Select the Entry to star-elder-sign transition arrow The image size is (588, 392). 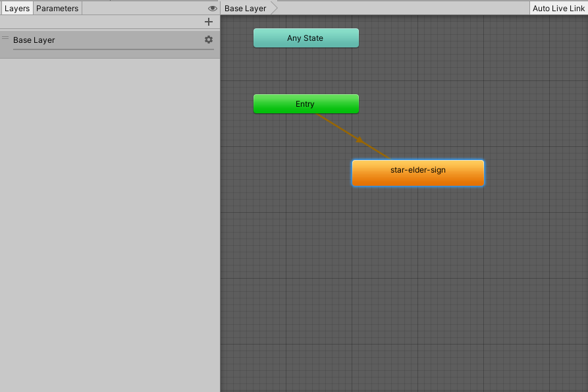(x=360, y=140)
